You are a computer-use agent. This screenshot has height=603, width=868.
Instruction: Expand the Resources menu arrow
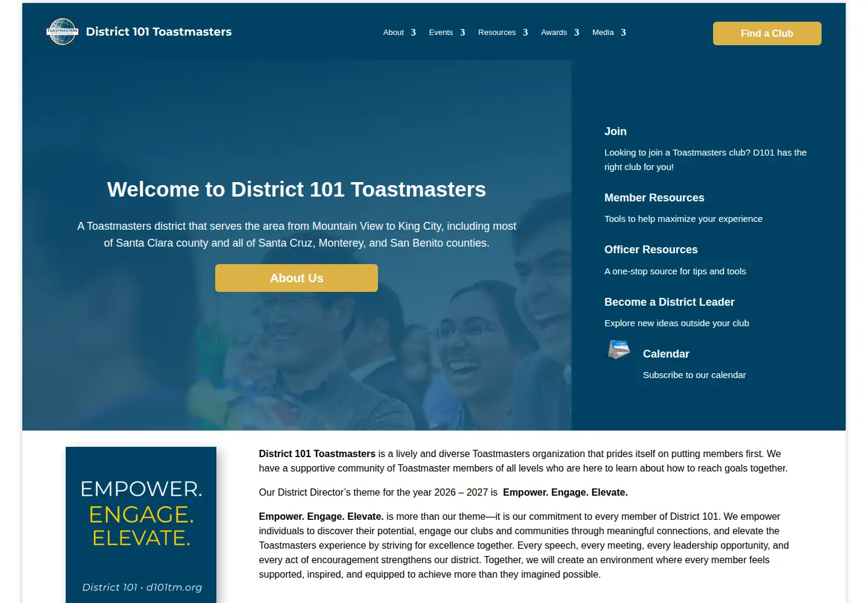coord(526,33)
